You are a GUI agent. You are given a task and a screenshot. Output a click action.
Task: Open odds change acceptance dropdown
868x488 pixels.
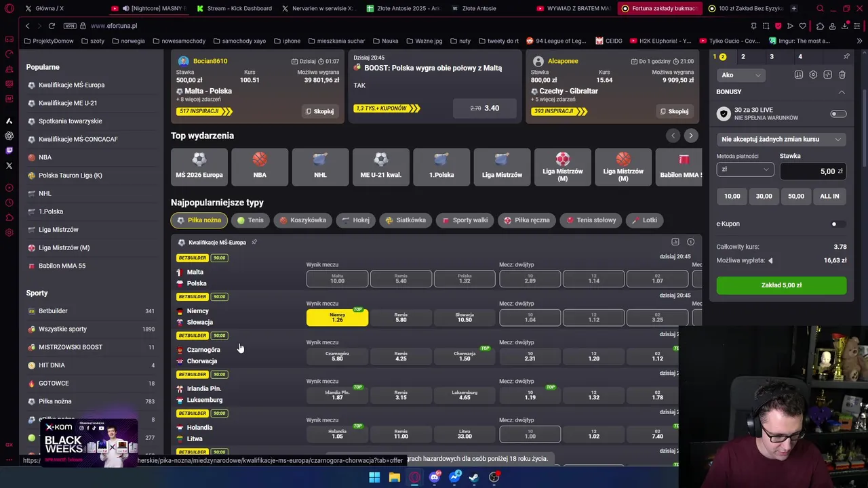pyautogui.click(x=781, y=139)
